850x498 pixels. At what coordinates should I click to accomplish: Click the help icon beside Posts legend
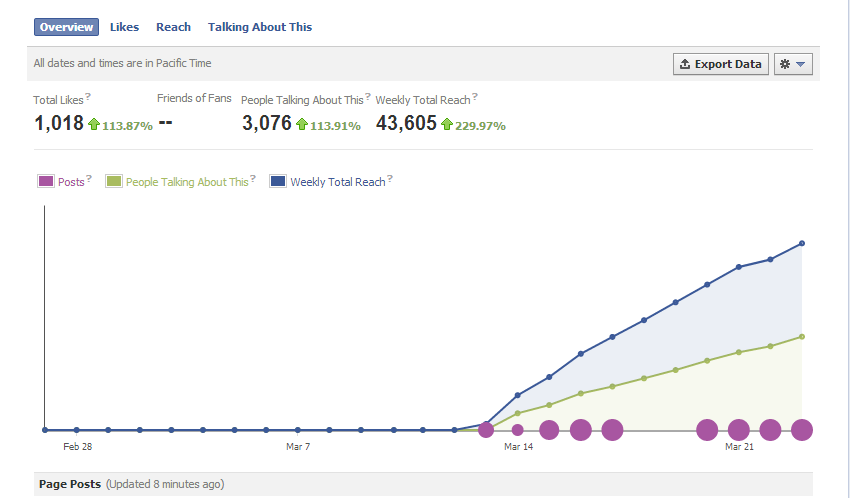click(89, 178)
